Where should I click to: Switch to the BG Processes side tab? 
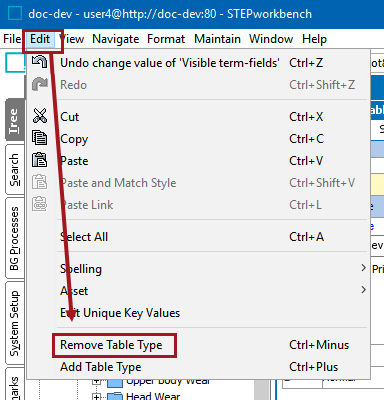pos(15,238)
